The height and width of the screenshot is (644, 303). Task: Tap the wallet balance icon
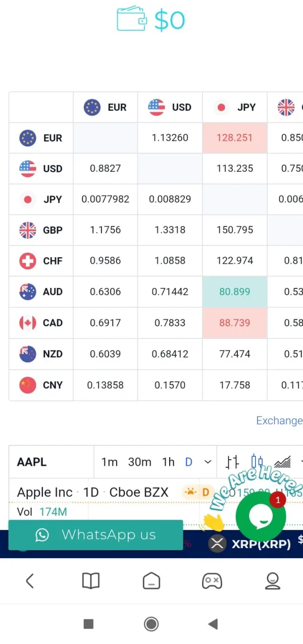coord(132,20)
